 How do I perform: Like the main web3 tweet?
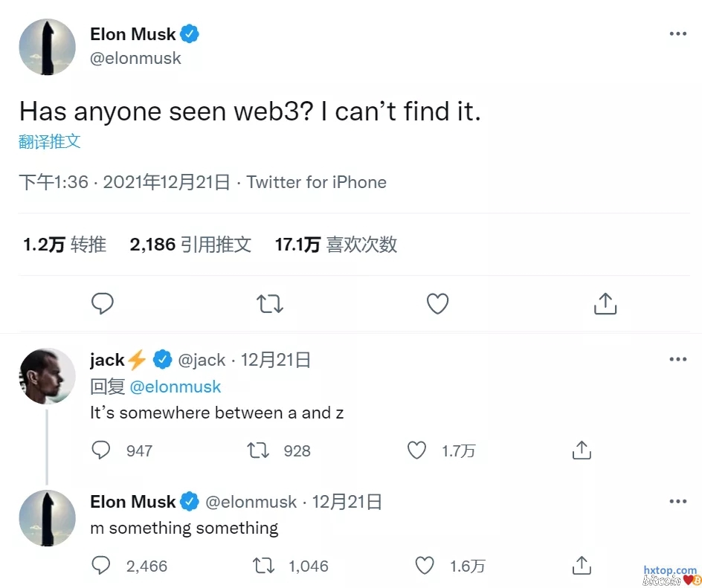pyautogui.click(x=437, y=303)
